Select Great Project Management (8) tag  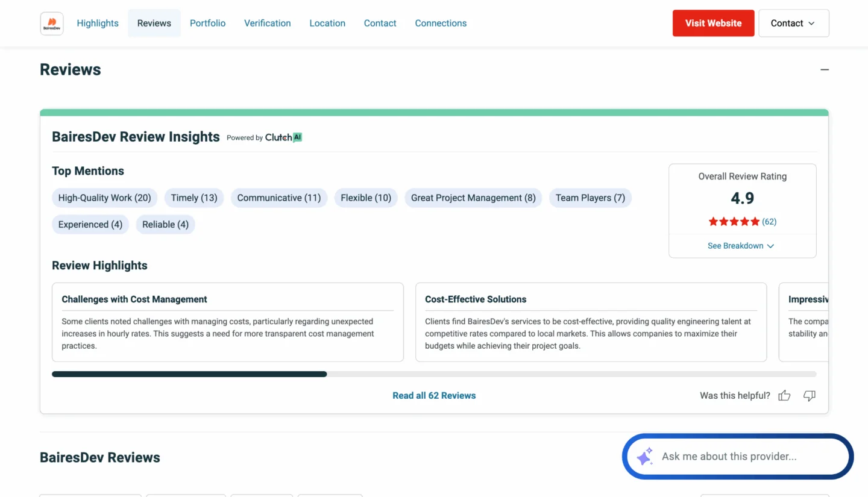tap(473, 198)
